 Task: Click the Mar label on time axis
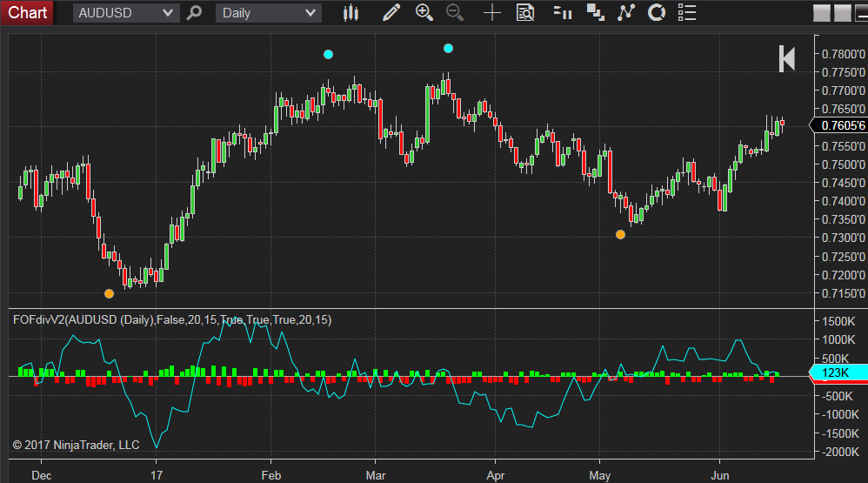376,475
